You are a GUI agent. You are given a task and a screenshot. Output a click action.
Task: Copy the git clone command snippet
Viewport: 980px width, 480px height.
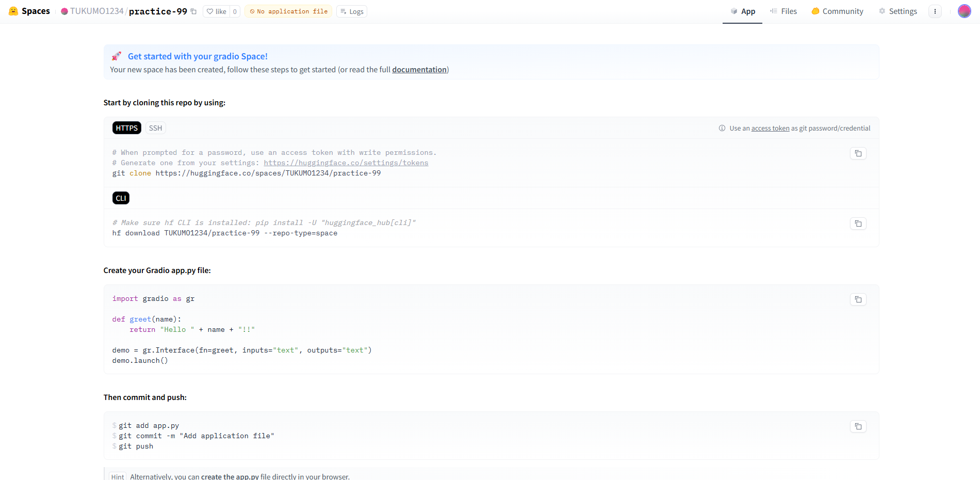pos(858,153)
